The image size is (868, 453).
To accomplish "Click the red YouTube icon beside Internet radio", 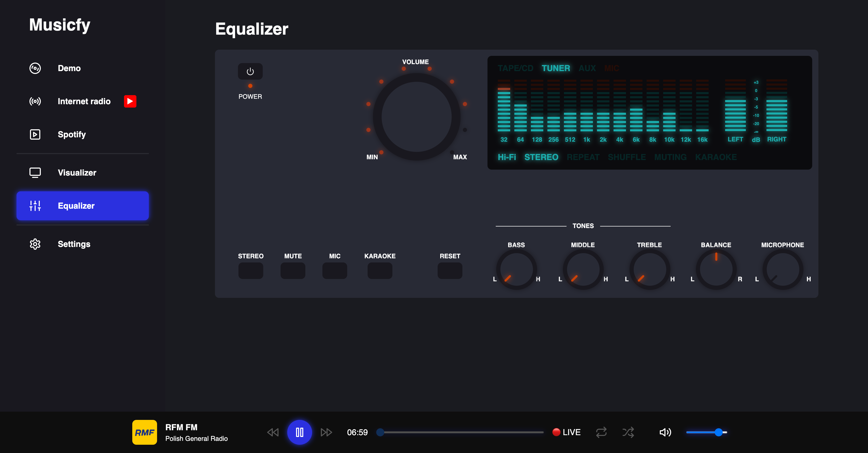I will coord(130,101).
